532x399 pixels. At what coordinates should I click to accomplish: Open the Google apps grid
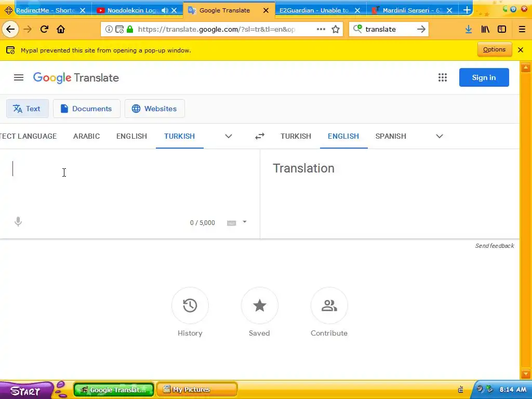pyautogui.click(x=443, y=78)
